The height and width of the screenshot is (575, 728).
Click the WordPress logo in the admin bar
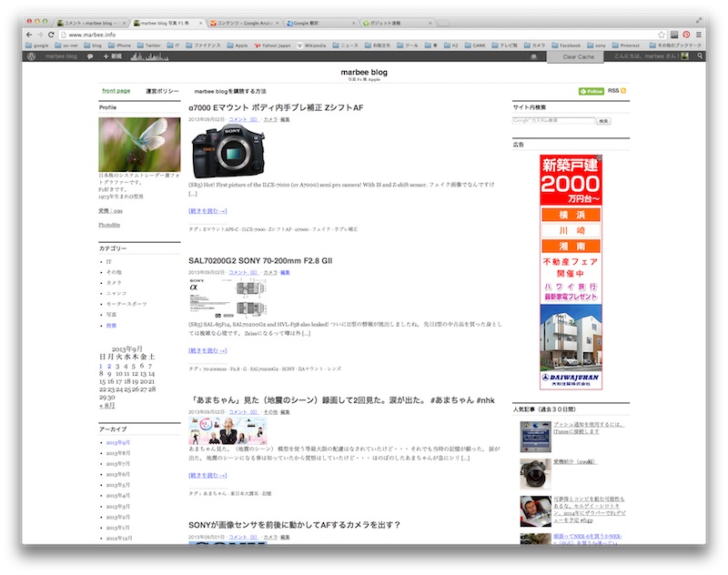(x=34, y=55)
